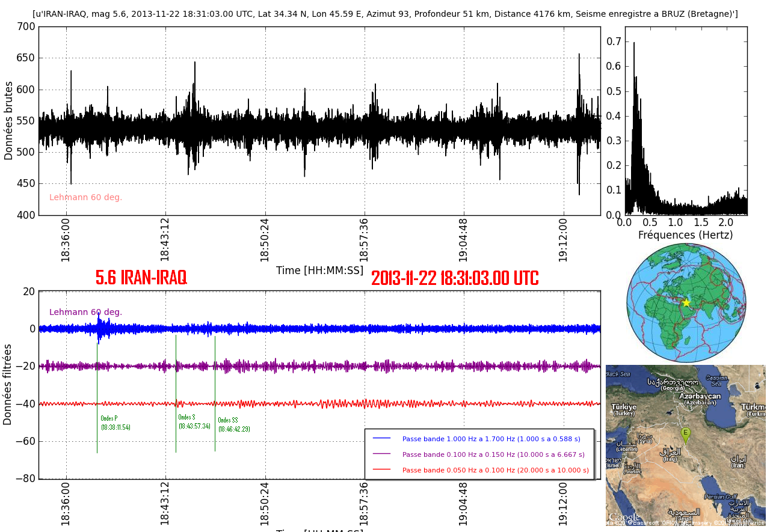Select the red line sample in the legend
The width and height of the screenshot is (770, 532).
click(x=381, y=470)
